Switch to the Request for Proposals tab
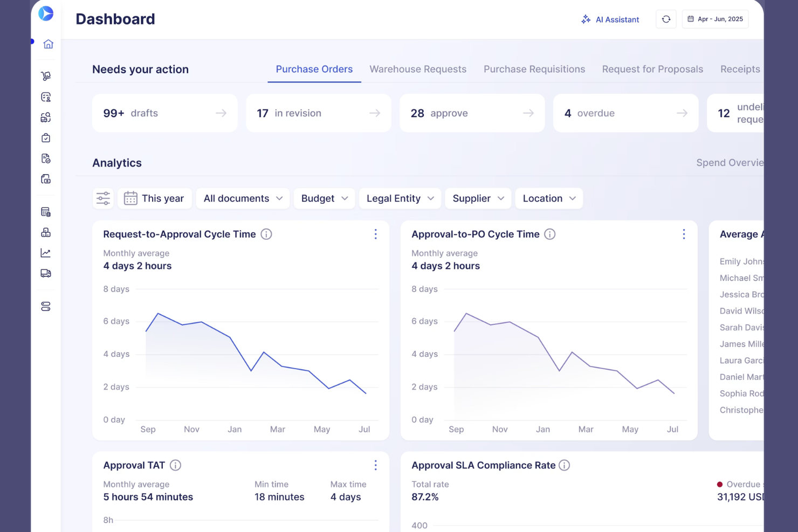798x532 pixels. point(652,69)
